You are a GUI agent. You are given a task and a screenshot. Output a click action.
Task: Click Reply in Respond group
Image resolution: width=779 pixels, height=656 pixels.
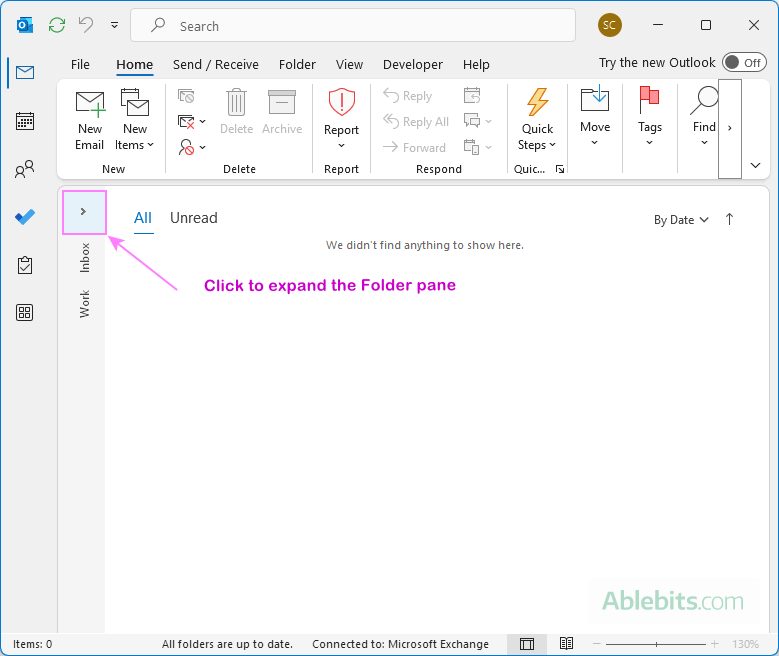tap(408, 95)
